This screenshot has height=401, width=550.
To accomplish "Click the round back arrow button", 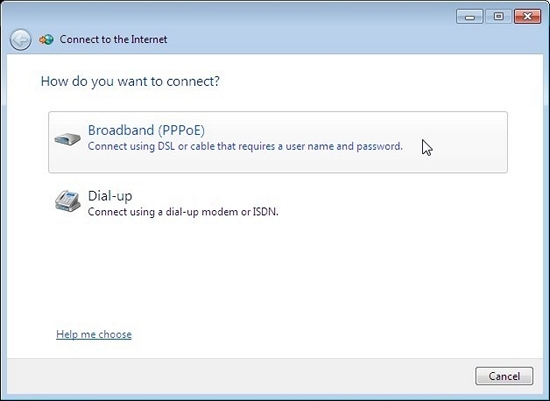I will (x=20, y=40).
